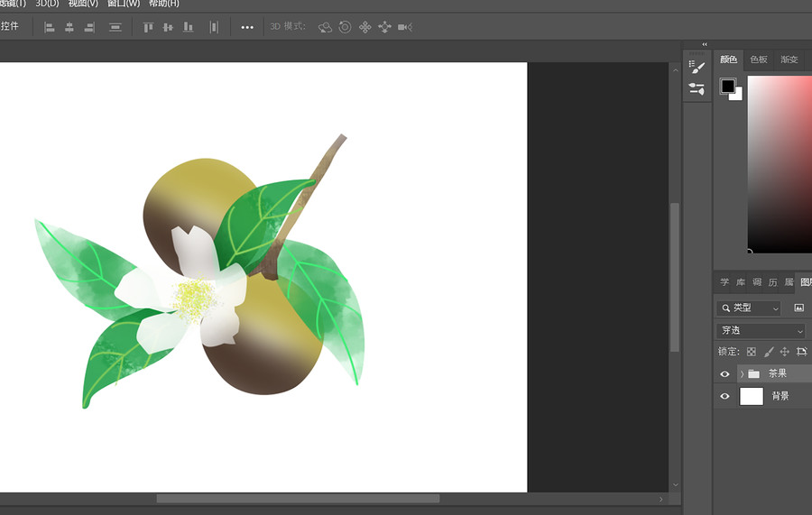The width and height of the screenshot is (812, 515).
Task: Pick a color in the color field
Action: click(780, 164)
